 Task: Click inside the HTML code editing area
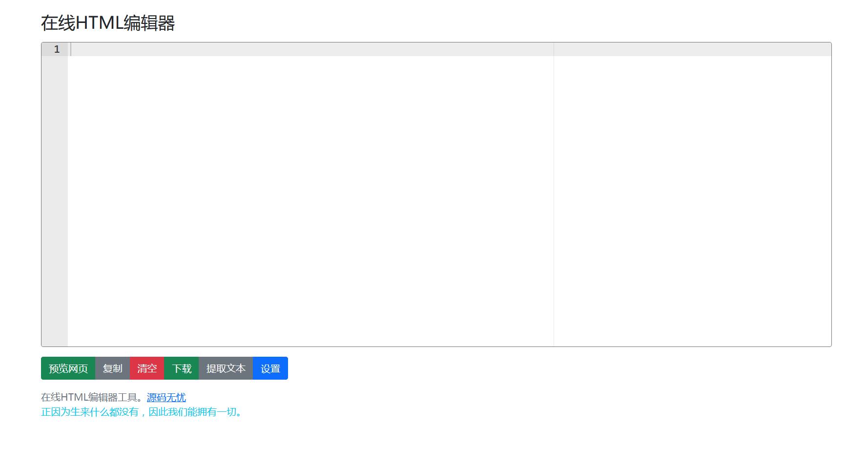[x=293, y=146]
